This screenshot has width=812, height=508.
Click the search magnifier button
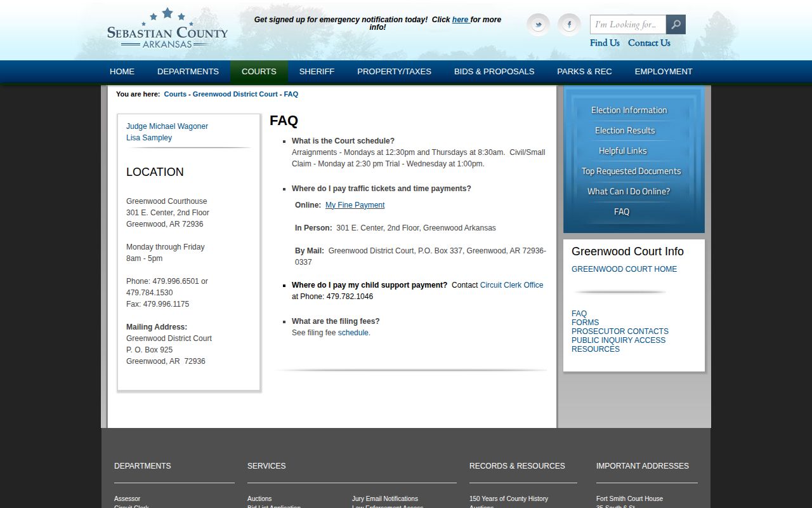point(676,25)
